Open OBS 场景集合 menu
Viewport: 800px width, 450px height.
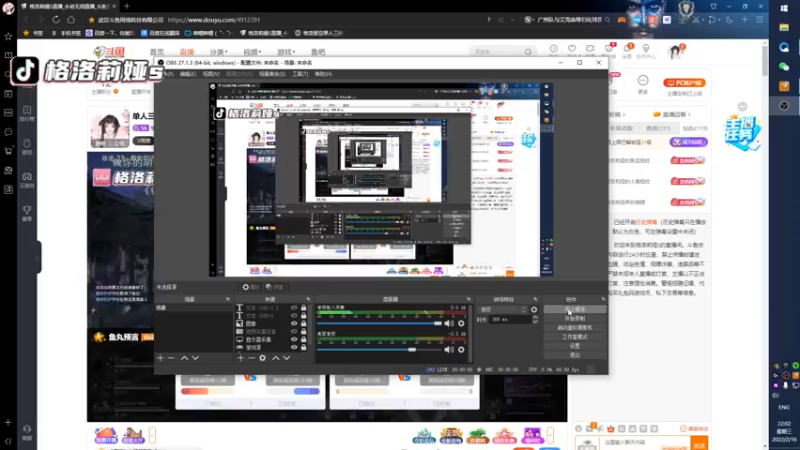pos(272,74)
